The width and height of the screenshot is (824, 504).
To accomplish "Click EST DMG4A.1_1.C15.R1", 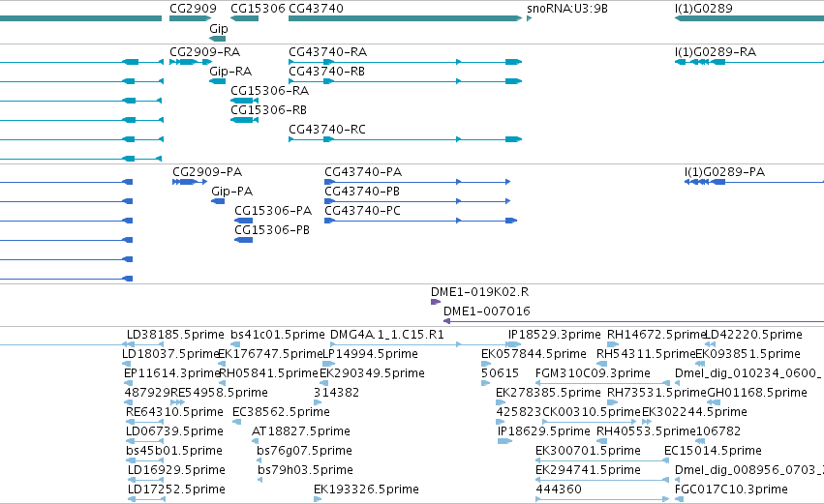I will pos(386,335).
